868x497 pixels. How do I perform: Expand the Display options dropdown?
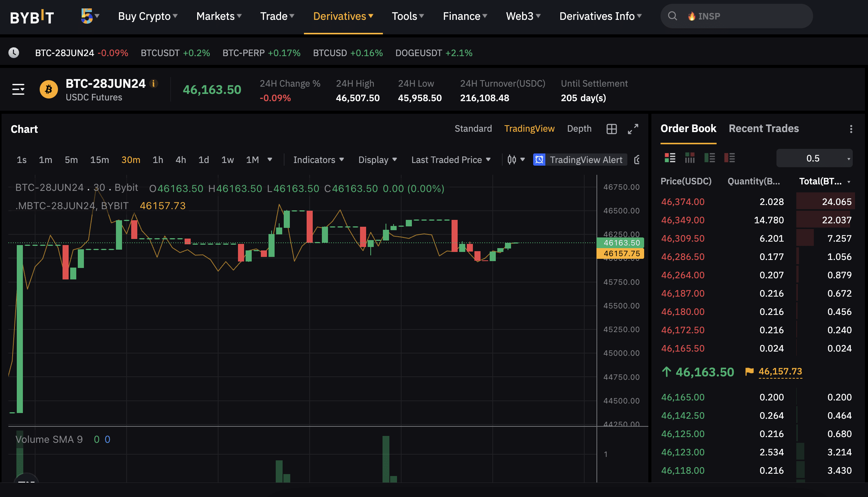pos(379,159)
